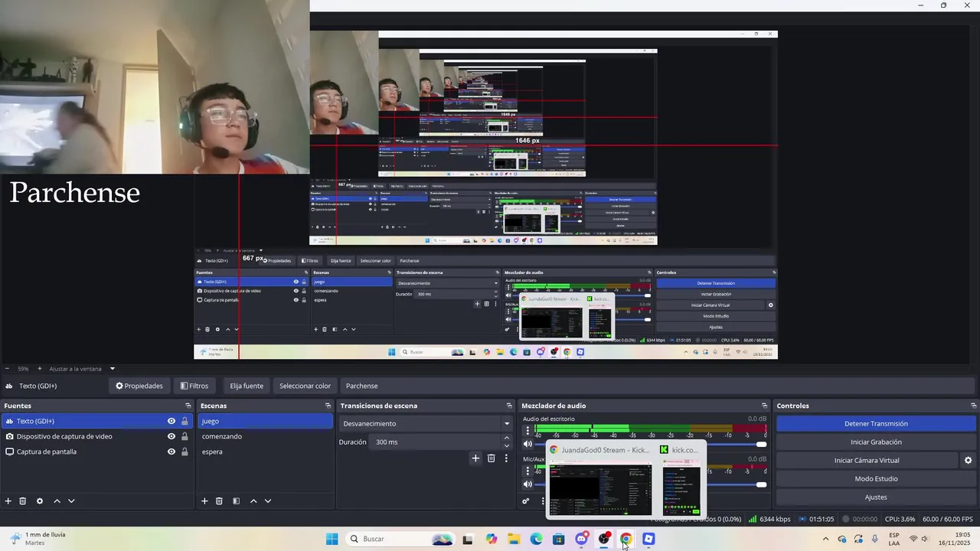Open the Ajustar a la ventana dropdown
The height and width of the screenshot is (551, 980).
pos(82,369)
